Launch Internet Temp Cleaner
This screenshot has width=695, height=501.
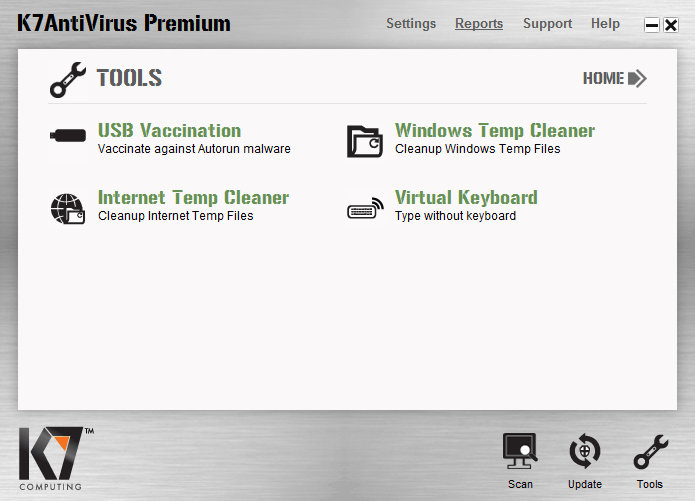(193, 198)
